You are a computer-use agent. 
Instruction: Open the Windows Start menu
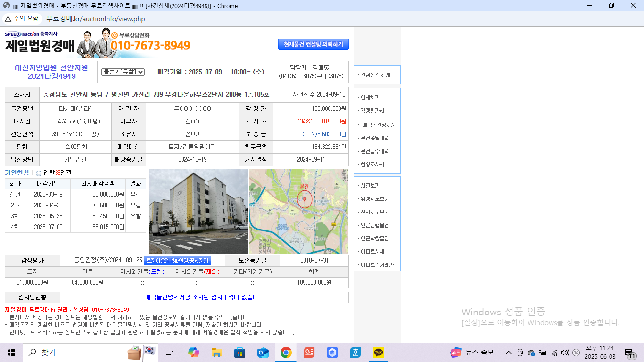(11, 353)
